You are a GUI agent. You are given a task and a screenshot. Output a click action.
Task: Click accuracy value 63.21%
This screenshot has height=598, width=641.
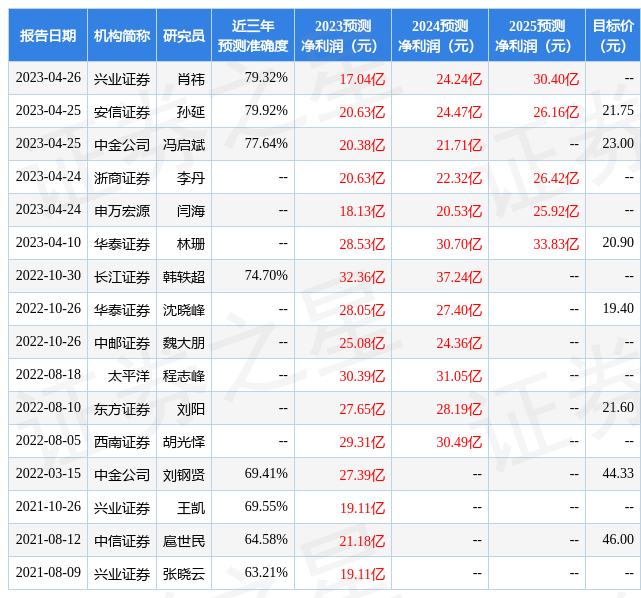(266, 573)
